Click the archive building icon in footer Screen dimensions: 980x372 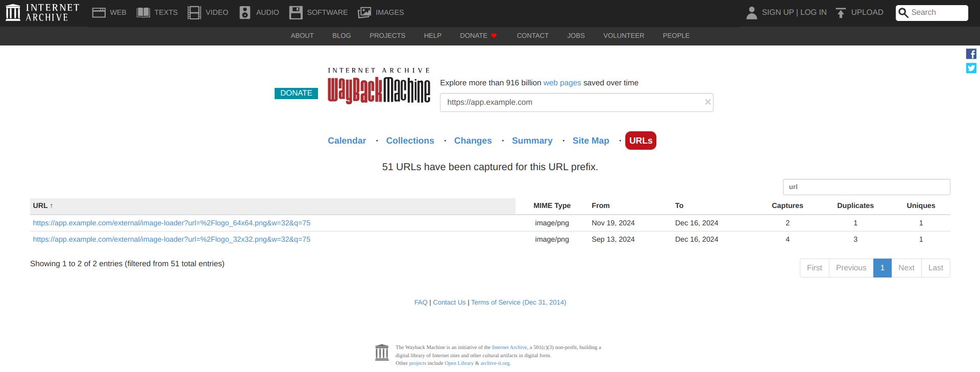click(382, 352)
